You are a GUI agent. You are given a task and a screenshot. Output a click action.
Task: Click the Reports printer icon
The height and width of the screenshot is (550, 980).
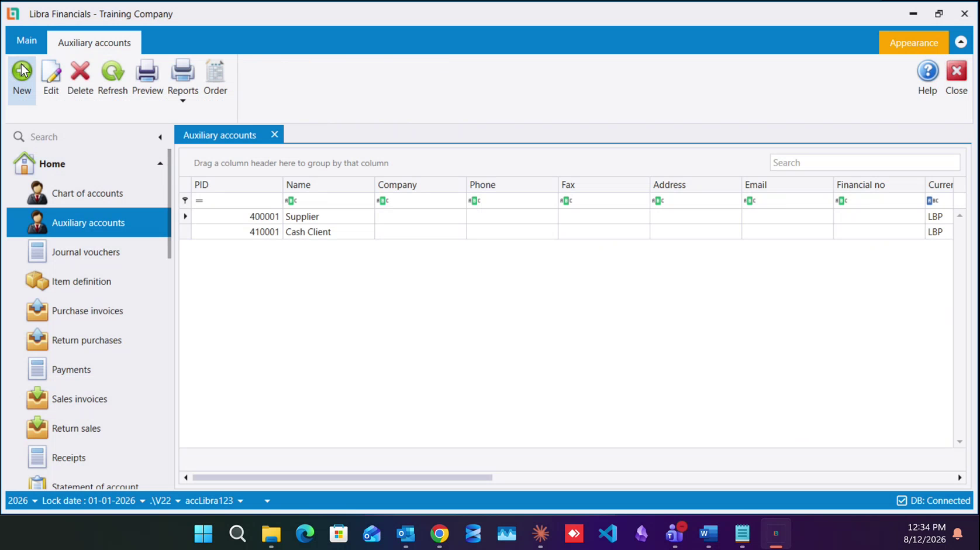[182, 71]
